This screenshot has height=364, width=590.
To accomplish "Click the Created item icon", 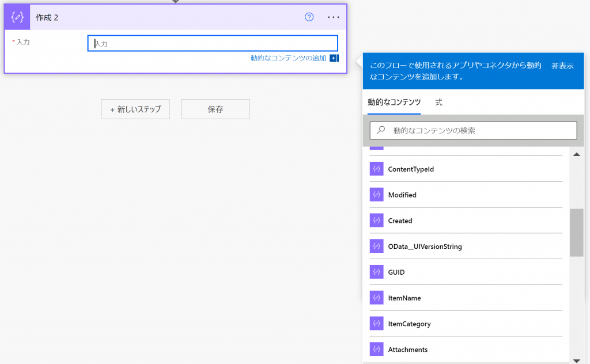I will 376,221.
